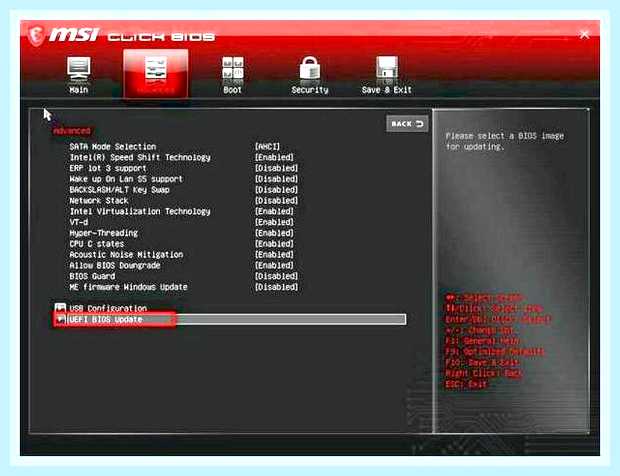Toggle CPU C states [Enabled] value
The image size is (620, 476).
[x=274, y=244]
